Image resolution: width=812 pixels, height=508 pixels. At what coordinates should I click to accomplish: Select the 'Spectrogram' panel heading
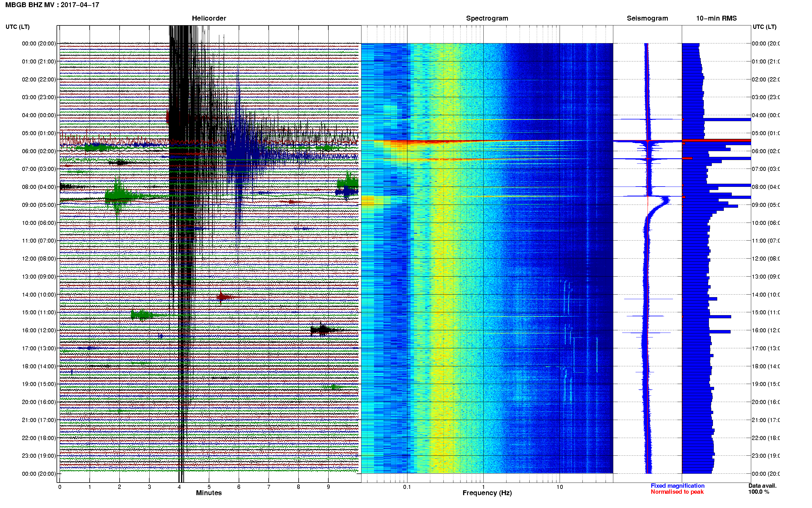click(487, 18)
